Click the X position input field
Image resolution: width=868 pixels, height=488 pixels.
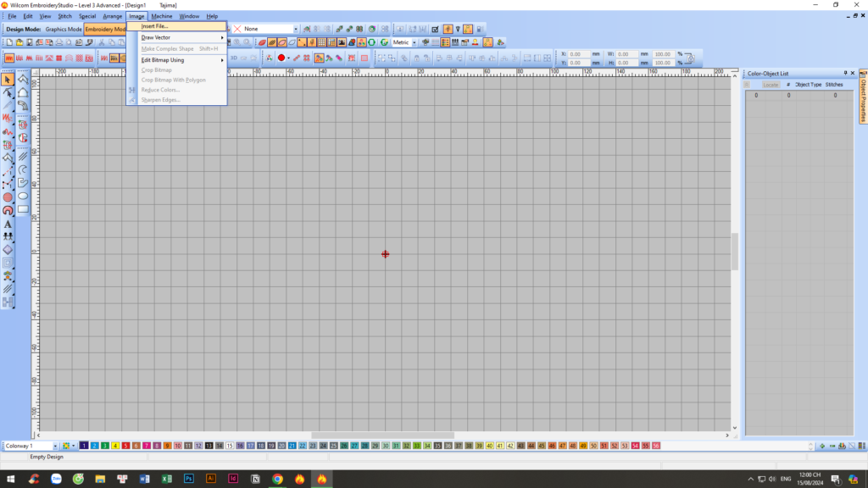point(580,54)
